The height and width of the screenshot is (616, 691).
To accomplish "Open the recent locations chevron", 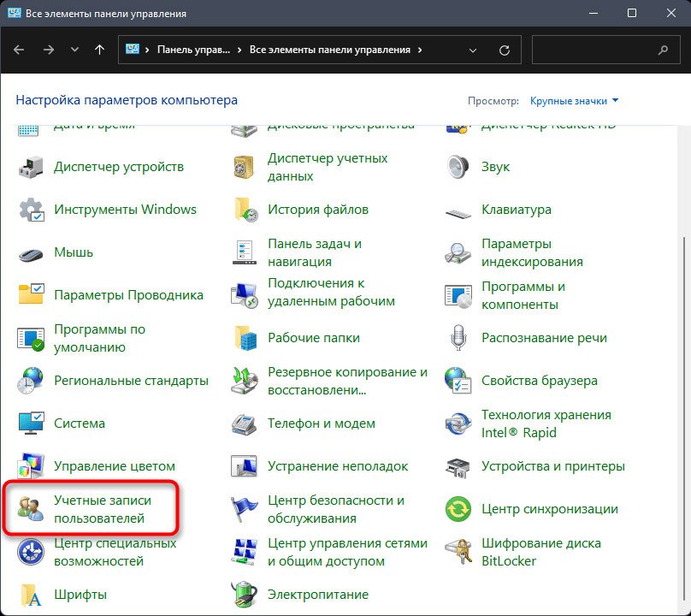I will pos(74,50).
